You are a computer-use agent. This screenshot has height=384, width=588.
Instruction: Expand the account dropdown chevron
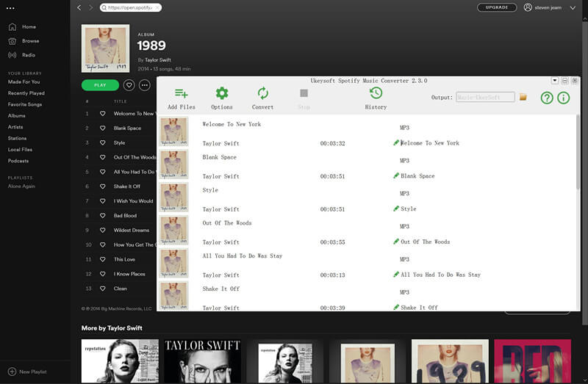pos(573,8)
